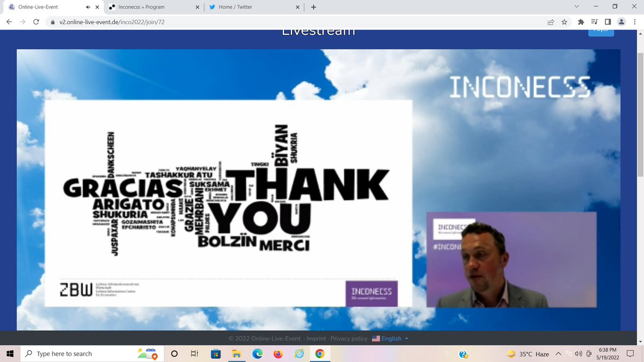Open the Chrome three-dot menu
The height and width of the screenshot is (362, 644).
tap(635, 22)
